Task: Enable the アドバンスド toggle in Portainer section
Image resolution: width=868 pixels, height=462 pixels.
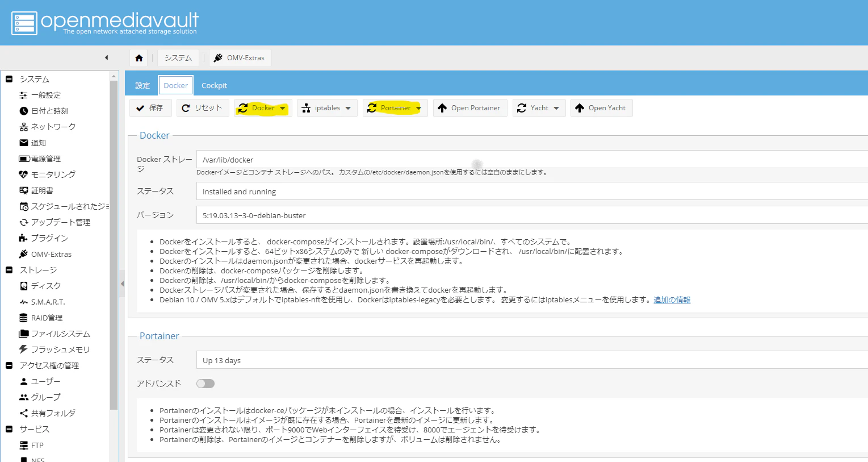Action: [x=206, y=384]
